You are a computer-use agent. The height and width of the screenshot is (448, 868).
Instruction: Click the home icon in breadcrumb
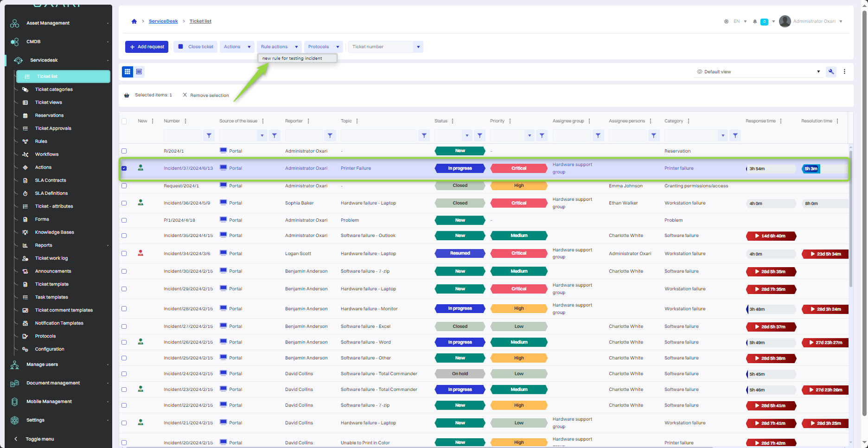pos(134,21)
